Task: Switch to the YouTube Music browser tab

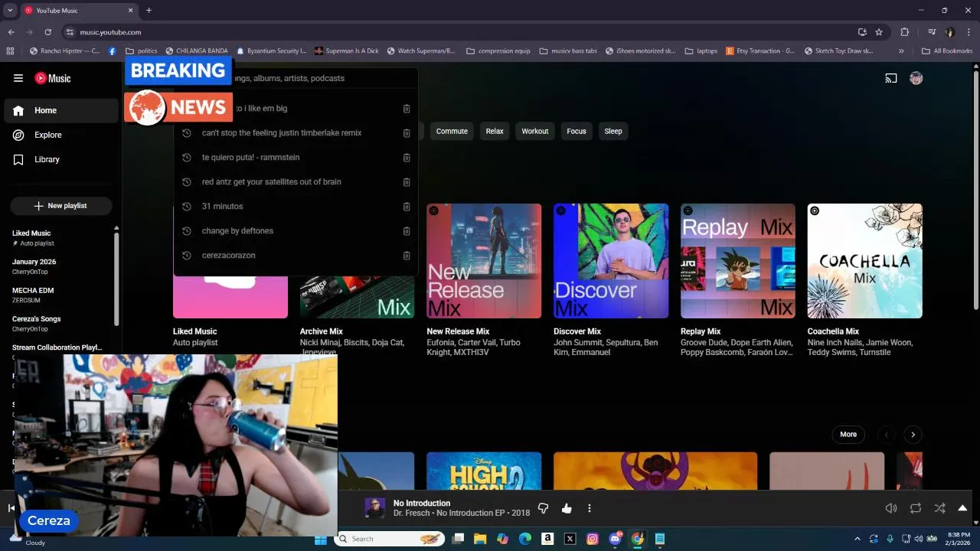Action: pos(80,11)
